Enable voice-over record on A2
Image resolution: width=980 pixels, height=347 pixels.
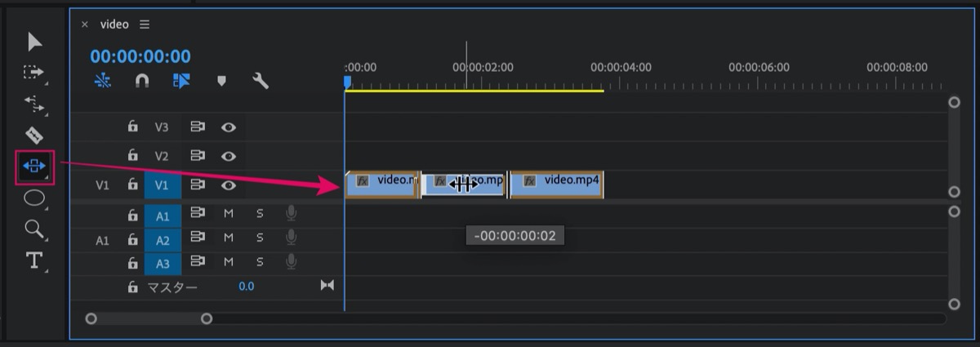[292, 238]
